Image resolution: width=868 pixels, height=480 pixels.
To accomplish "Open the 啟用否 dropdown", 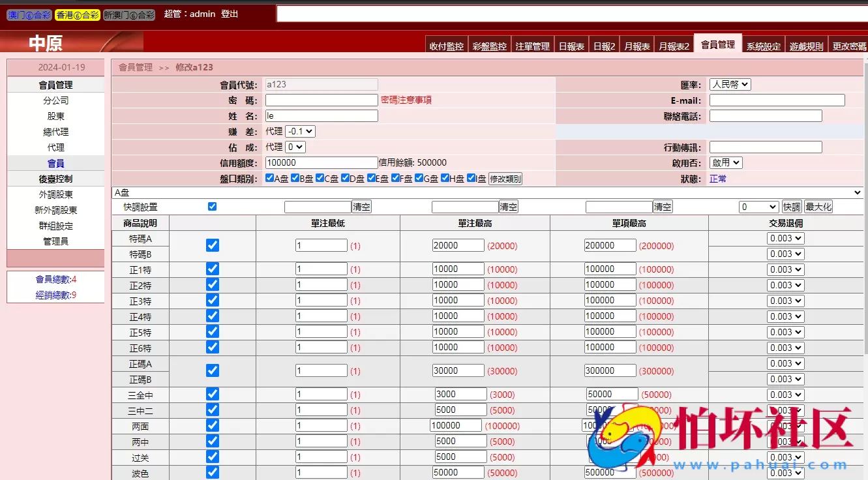I will click(726, 162).
